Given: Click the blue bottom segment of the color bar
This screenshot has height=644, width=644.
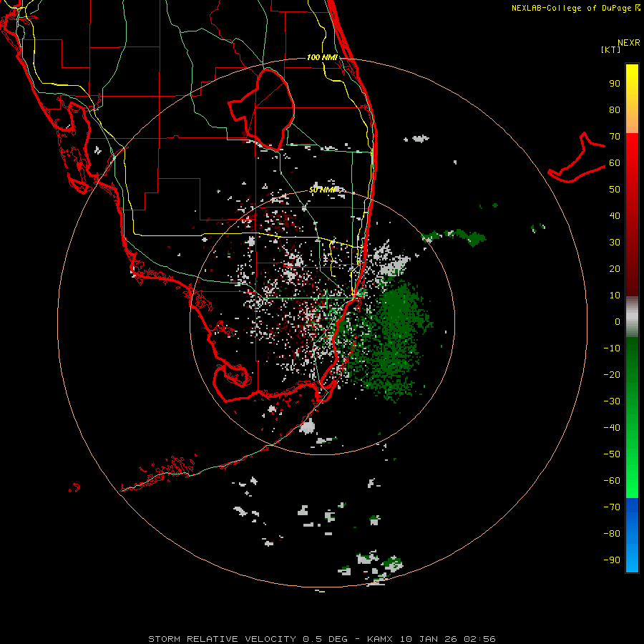Looking at the screenshot, I should tap(632, 535).
